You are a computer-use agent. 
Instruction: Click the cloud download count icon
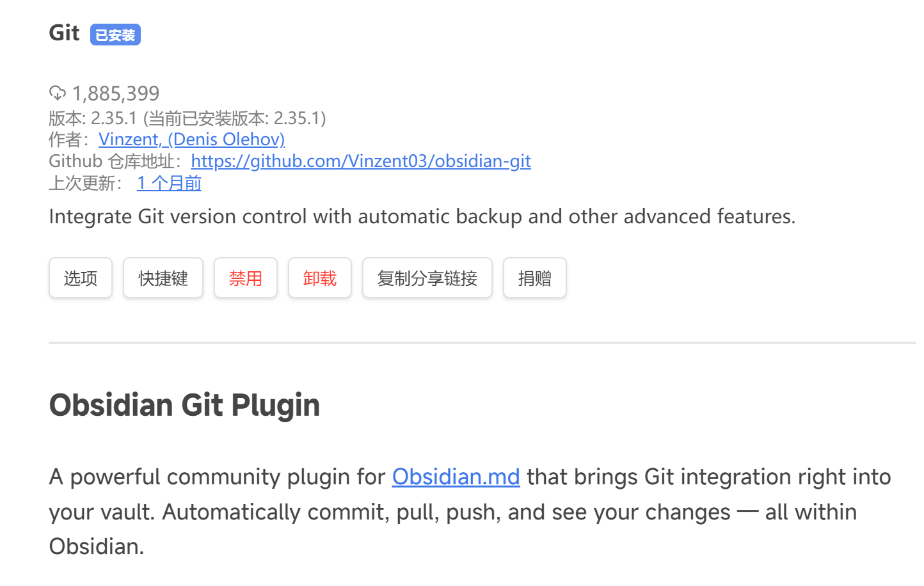click(58, 93)
